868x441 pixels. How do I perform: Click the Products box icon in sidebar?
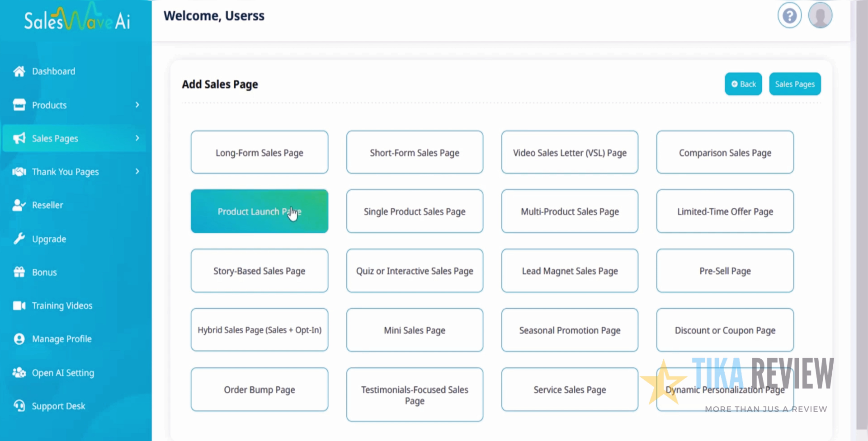[19, 105]
